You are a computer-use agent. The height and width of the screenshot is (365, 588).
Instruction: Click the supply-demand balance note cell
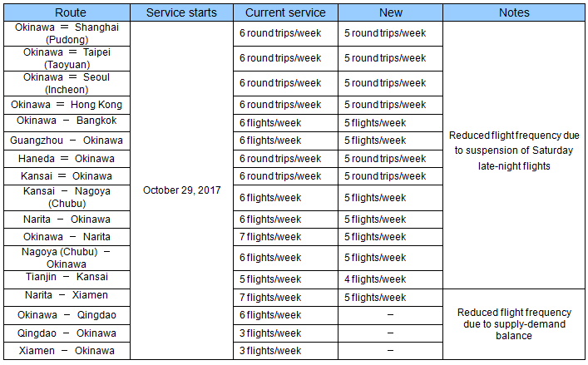click(x=513, y=324)
